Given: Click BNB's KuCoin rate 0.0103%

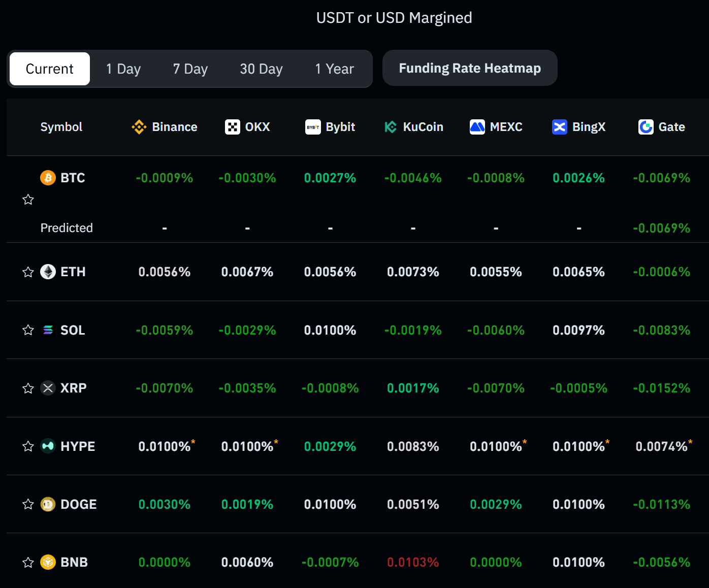Looking at the screenshot, I should point(413,562).
